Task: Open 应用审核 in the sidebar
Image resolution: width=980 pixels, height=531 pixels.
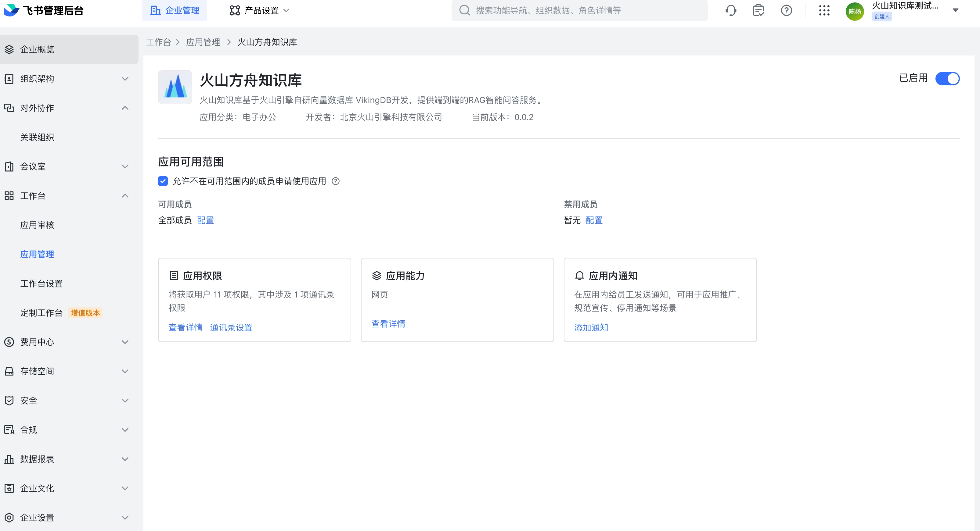Action: pos(37,225)
